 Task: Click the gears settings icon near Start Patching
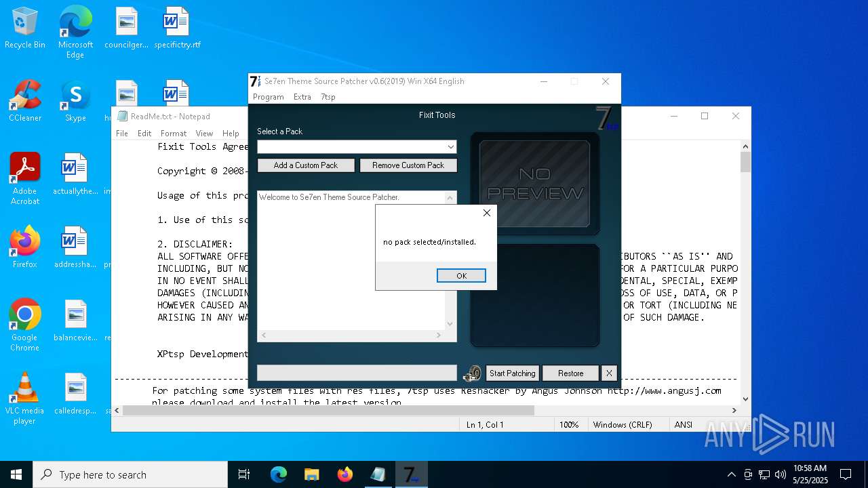pos(473,373)
